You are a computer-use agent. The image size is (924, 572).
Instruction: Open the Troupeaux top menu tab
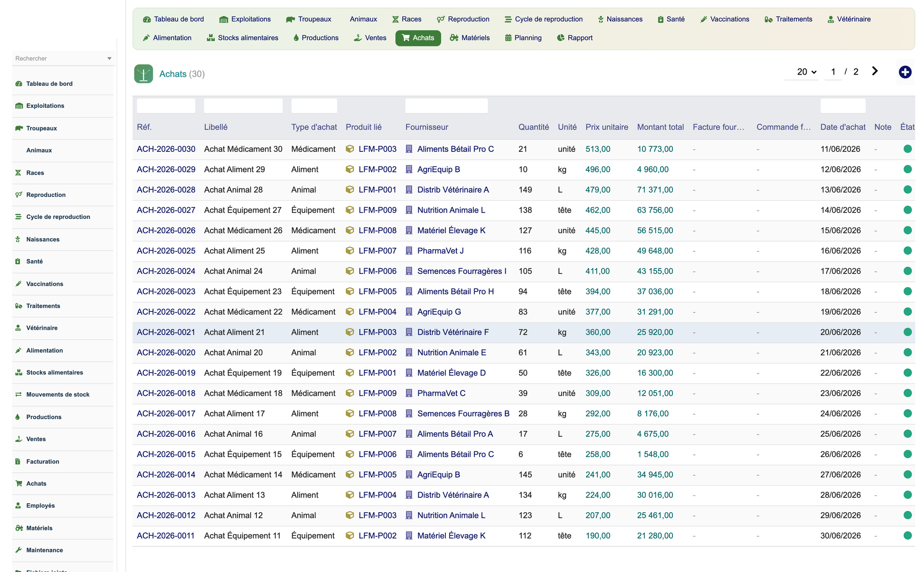point(309,19)
